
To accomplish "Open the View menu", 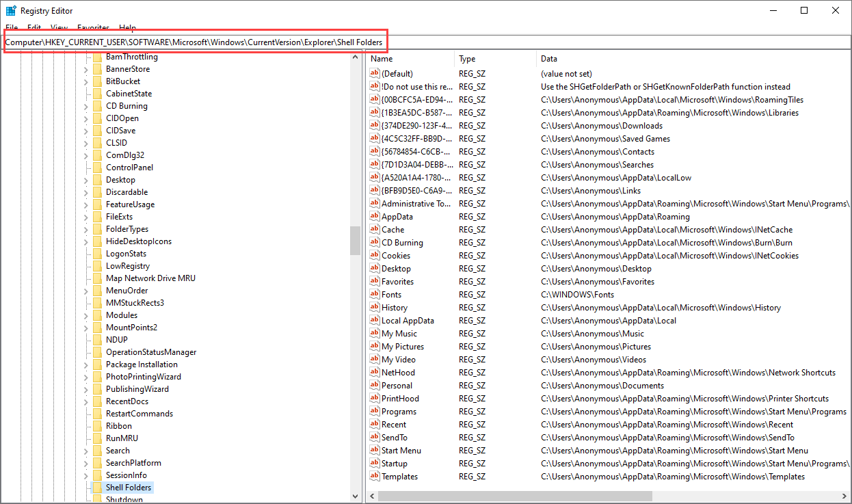I will (x=59, y=28).
